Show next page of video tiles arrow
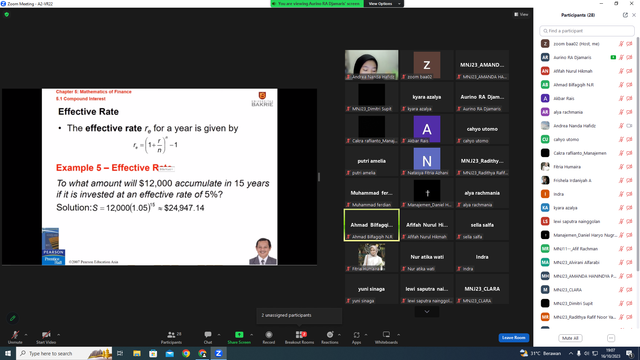 (427, 312)
